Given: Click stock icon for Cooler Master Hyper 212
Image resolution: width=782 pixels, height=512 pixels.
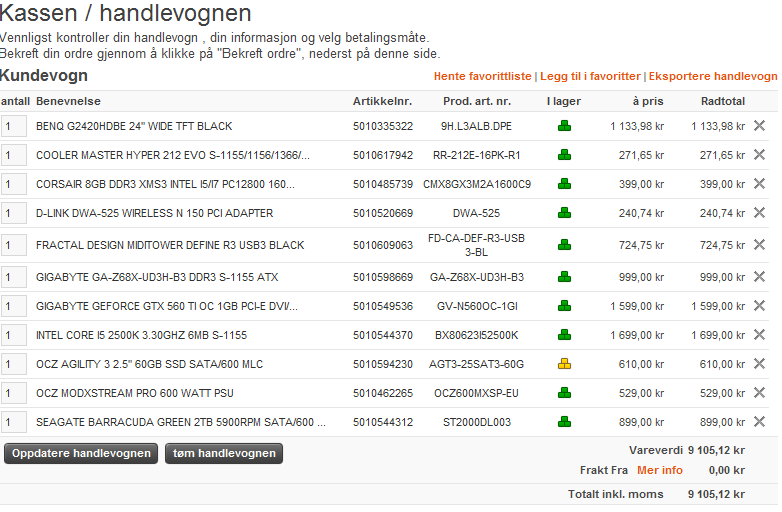Looking at the screenshot, I should pos(564,155).
